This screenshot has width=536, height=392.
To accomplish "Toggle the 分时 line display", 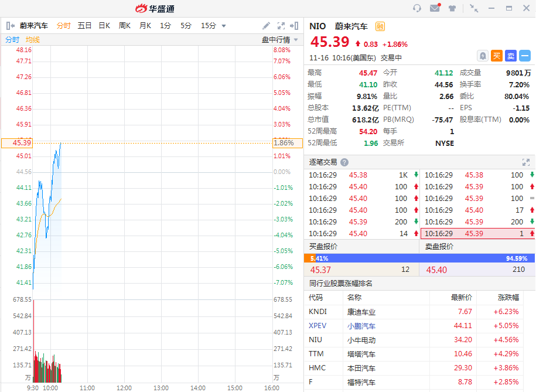I will click(x=12, y=40).
